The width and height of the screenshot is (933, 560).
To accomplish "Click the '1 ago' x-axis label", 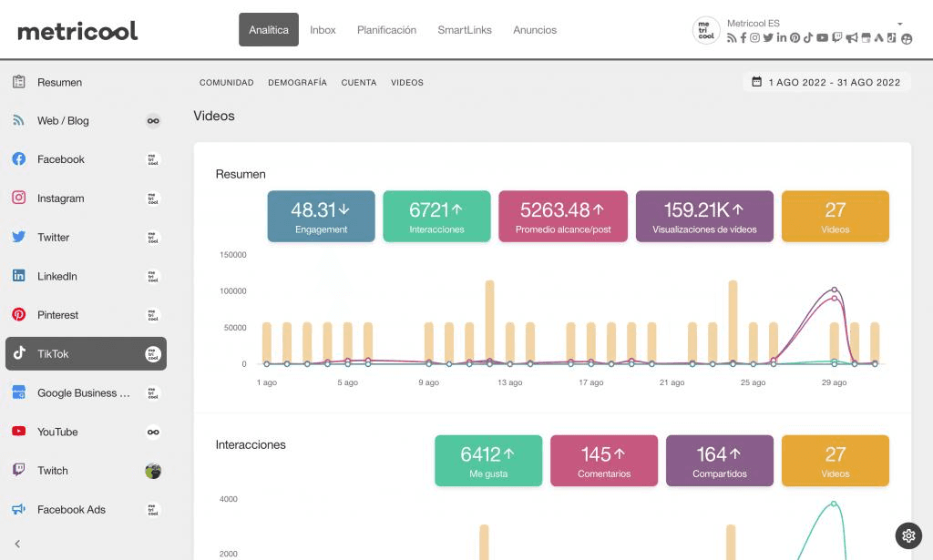I will tap(267, 382).
